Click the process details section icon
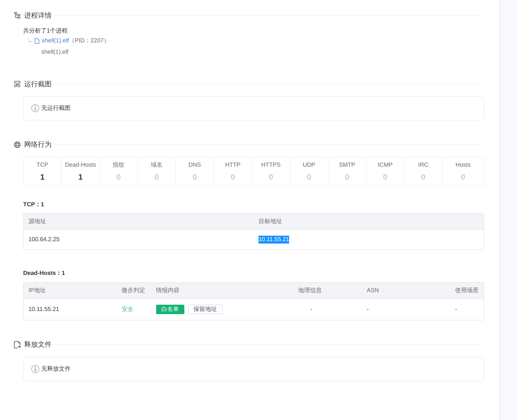 (17, 15)
